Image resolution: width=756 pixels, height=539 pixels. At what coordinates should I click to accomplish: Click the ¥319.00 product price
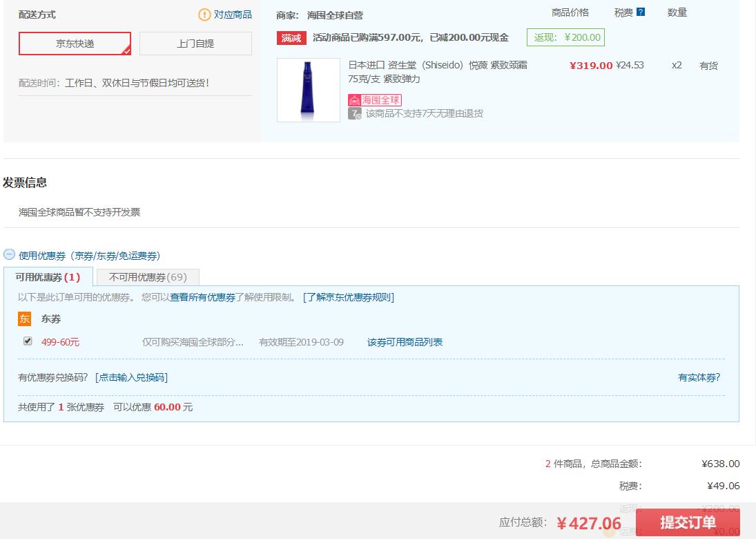[x=591, y=66]
